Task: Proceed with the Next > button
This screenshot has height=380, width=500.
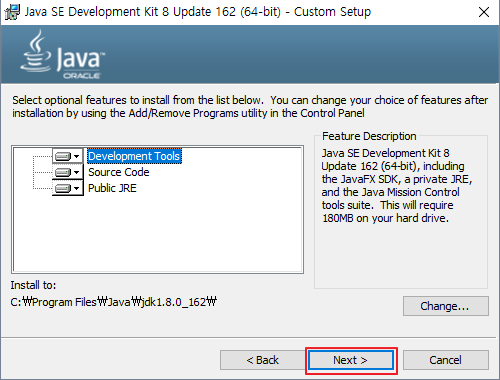Action: [x=351, y=360]
